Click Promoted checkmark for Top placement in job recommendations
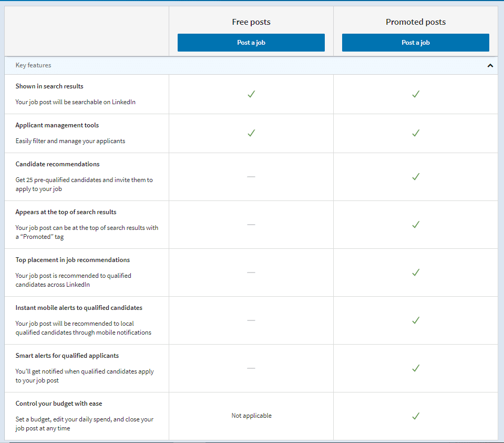This screenshot has height=443, width=504. 416,273
